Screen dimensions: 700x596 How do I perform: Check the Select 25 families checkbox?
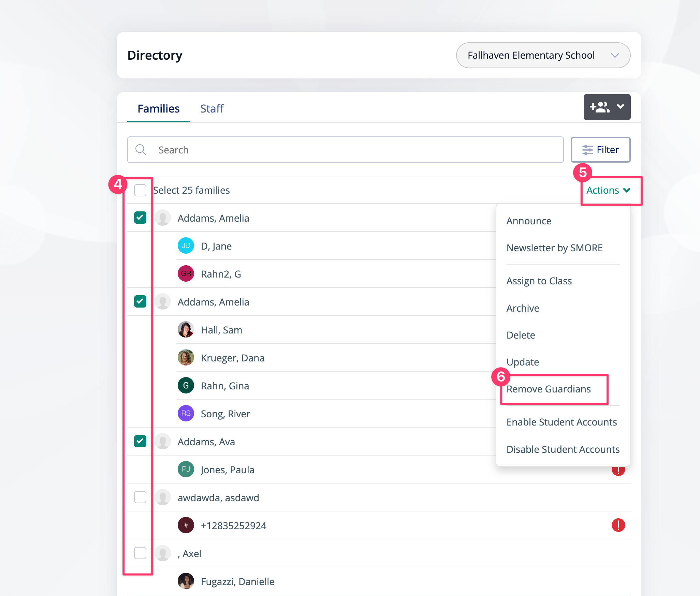click(x=140, y=190)
